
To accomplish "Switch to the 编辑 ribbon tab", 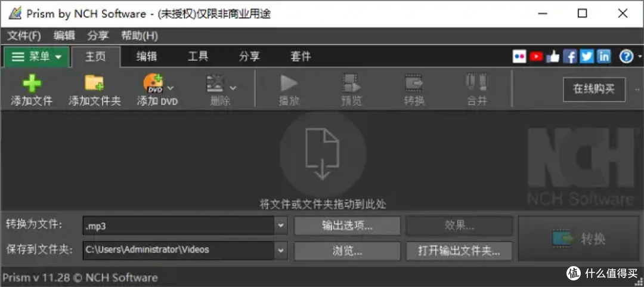I will (147, 56).
